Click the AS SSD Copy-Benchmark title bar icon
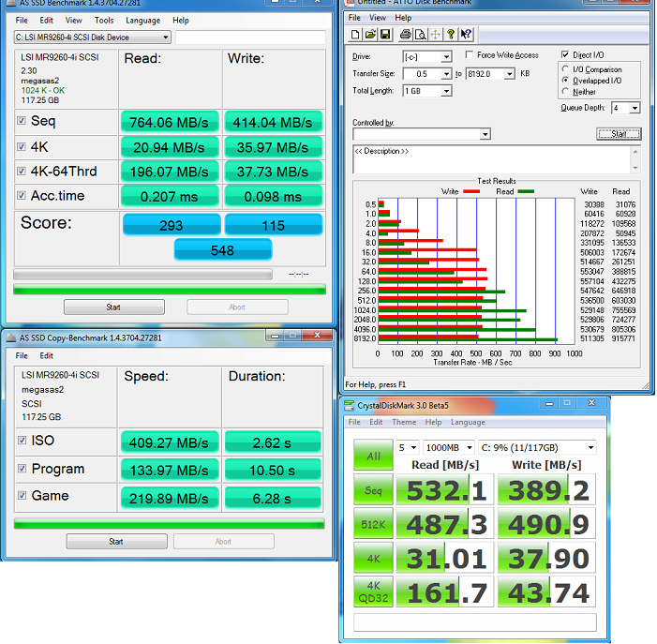Viewport: 657px width, 644px height. 11,337
